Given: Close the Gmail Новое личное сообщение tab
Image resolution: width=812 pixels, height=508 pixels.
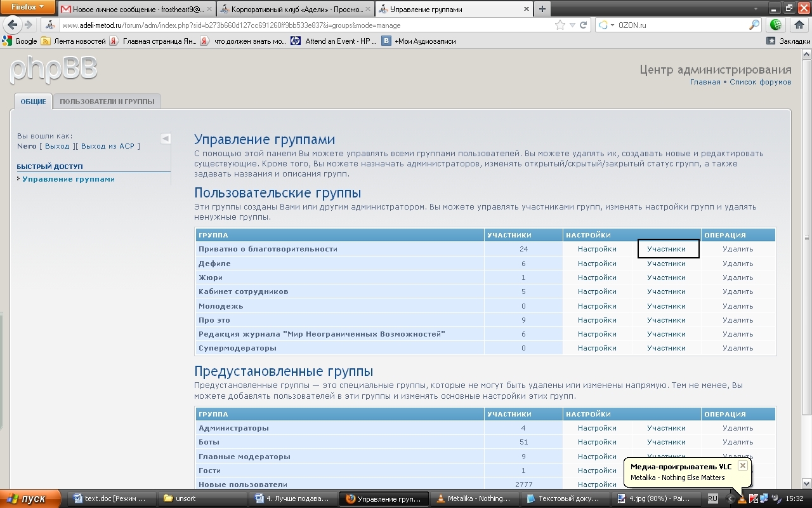Looking at the screenshot, I should point(209,10).
